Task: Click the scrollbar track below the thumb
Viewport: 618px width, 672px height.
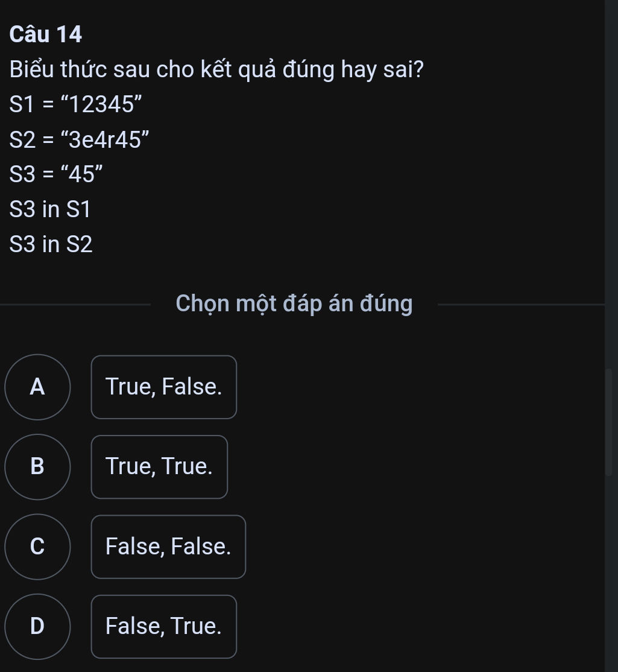Action: [608, 574]
